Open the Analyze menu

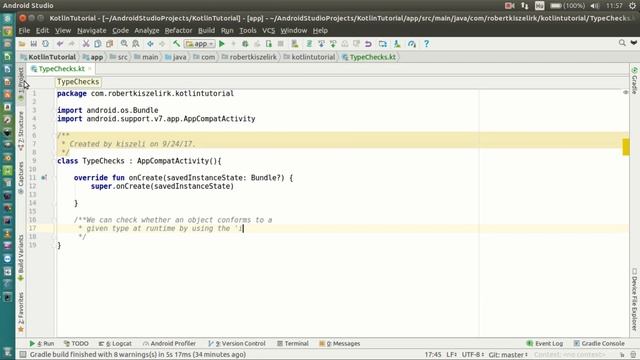pyautogui.click(x=147, y=31)
